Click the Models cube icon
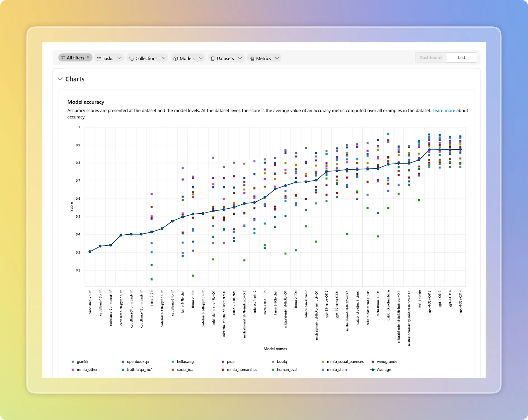 coord(176,59)
